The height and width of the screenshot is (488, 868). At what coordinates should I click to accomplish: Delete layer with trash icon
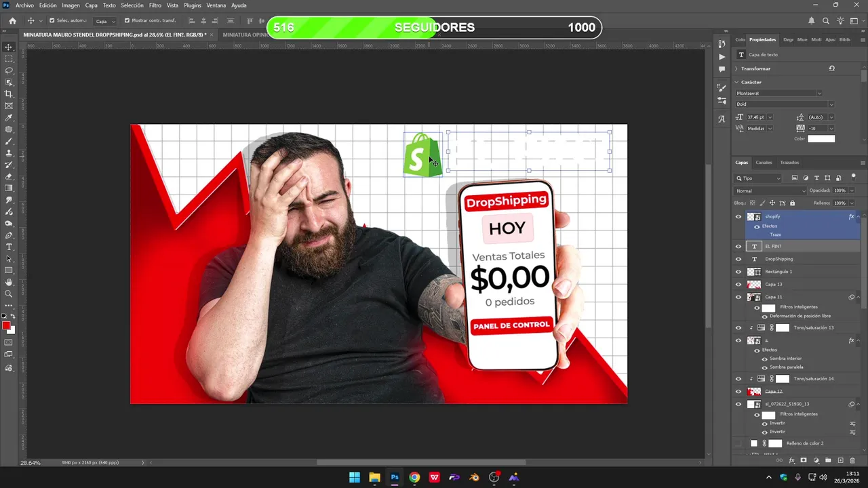pos(852,461)
